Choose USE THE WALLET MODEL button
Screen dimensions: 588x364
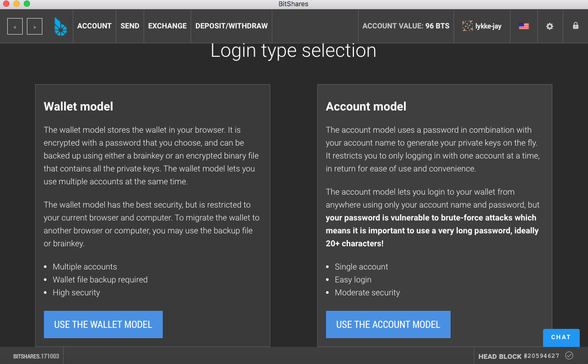(103, 324)
